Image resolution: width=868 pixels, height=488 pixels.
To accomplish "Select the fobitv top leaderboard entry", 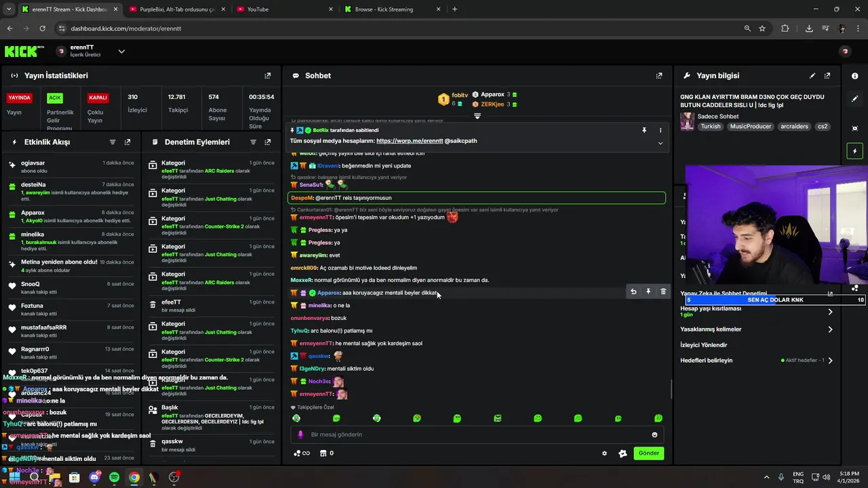I will coord(453,99).
